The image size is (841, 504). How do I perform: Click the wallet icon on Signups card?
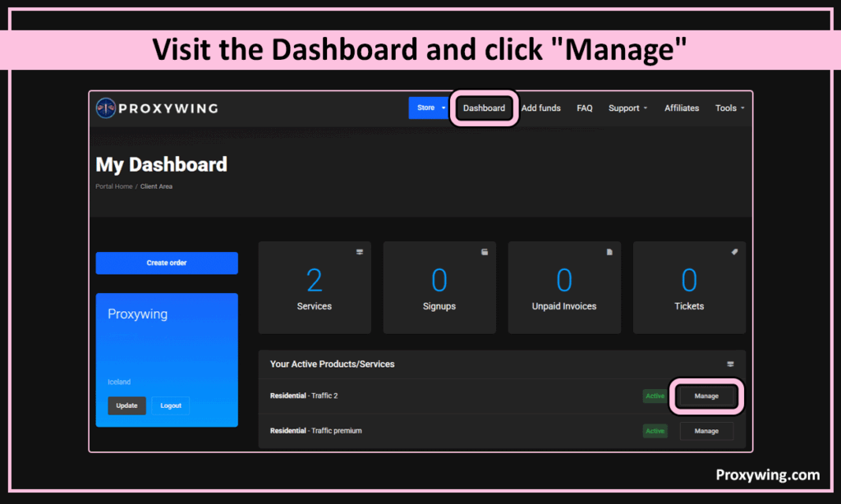point(485,252)
